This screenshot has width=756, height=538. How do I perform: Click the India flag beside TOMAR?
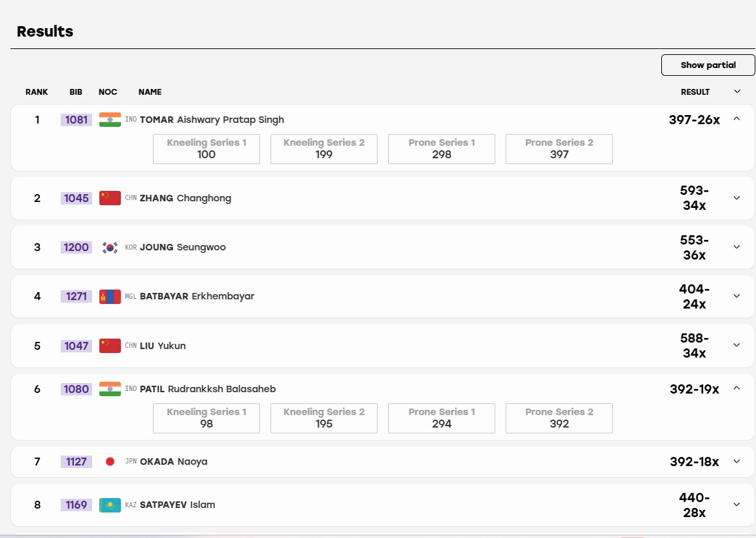pos(110,120)
